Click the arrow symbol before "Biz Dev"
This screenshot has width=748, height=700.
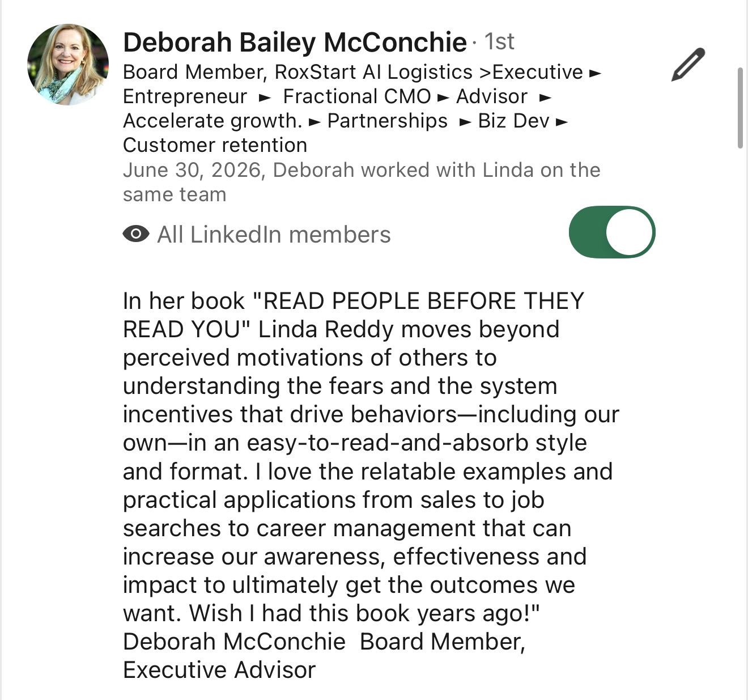[x=466, y=122]
